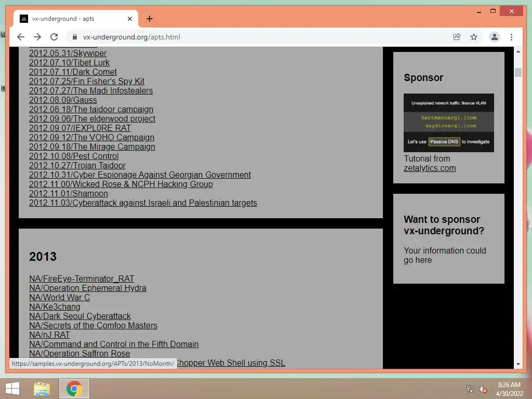Viewport: 532px width, 399px height.
Task: Open NA/World War C link
Action: coord(60,297)
